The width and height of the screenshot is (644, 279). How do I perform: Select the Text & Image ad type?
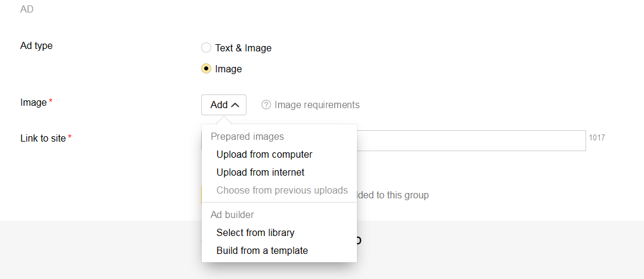pos(207,48)
